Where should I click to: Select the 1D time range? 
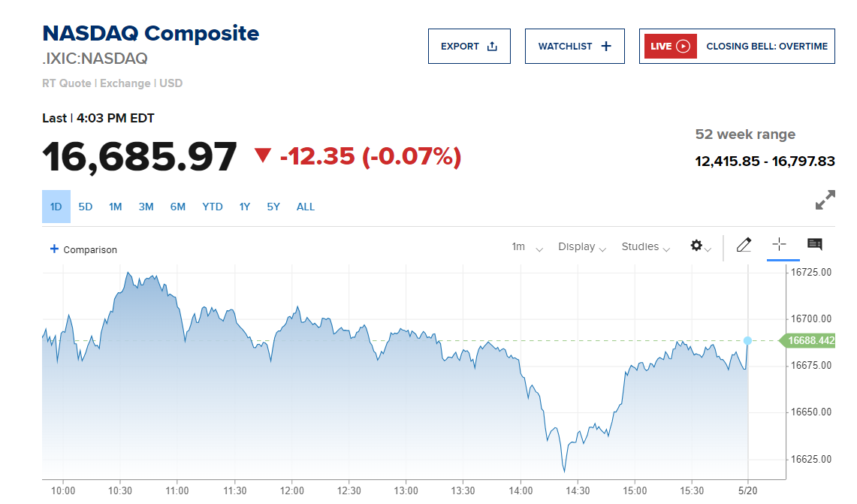[x=56, y=207]
